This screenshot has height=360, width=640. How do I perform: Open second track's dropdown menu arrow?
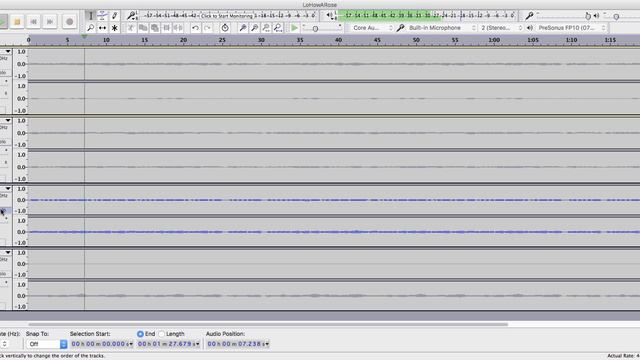point(8,120)
